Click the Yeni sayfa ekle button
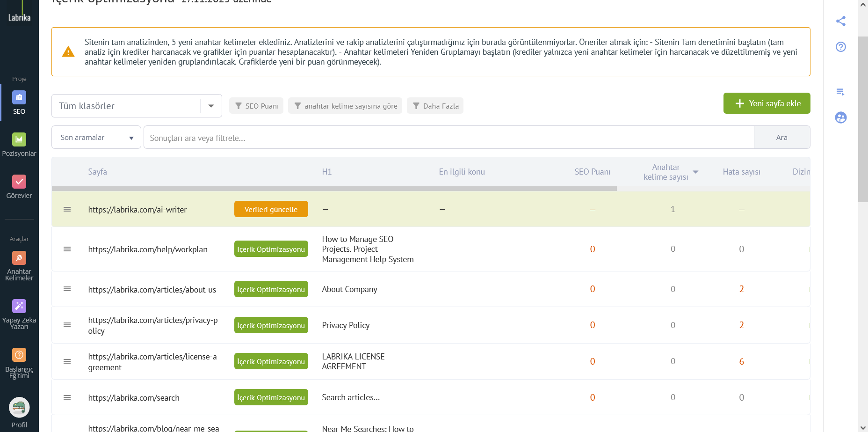Screen dimensions: 868x432 coord(767,103)
